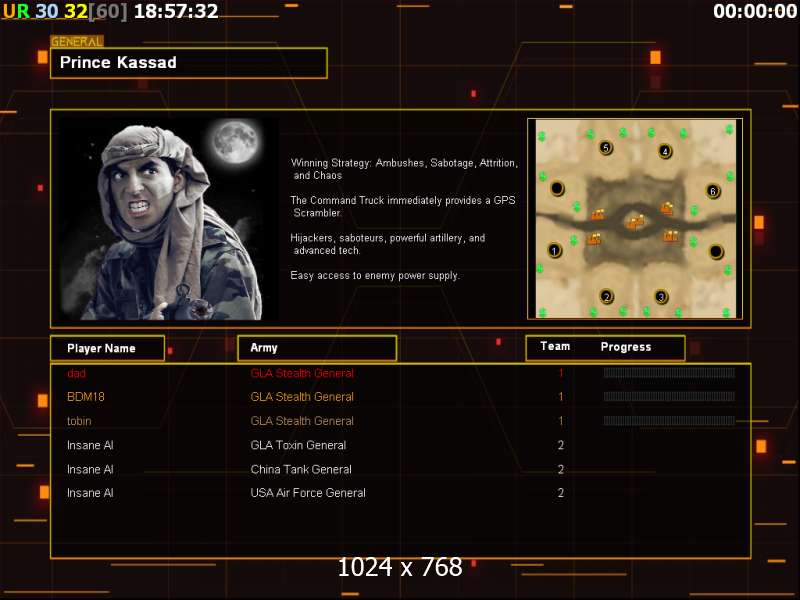The height and width of the screenshot is (600, 800).
Task: Click 'GLA Stealth General' in dad's row
Action: click(x=302, y=373)
